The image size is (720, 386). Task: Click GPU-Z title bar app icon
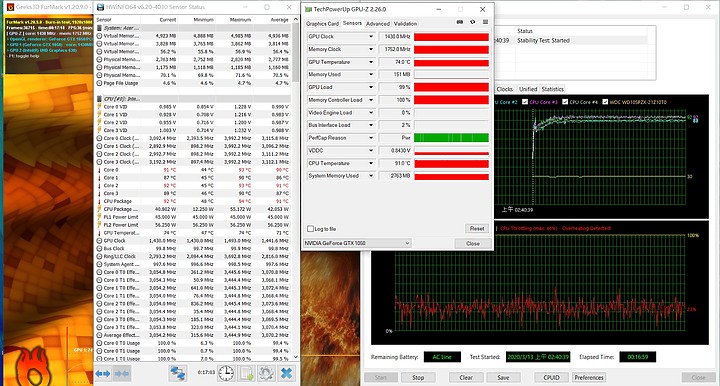(308, 9)
